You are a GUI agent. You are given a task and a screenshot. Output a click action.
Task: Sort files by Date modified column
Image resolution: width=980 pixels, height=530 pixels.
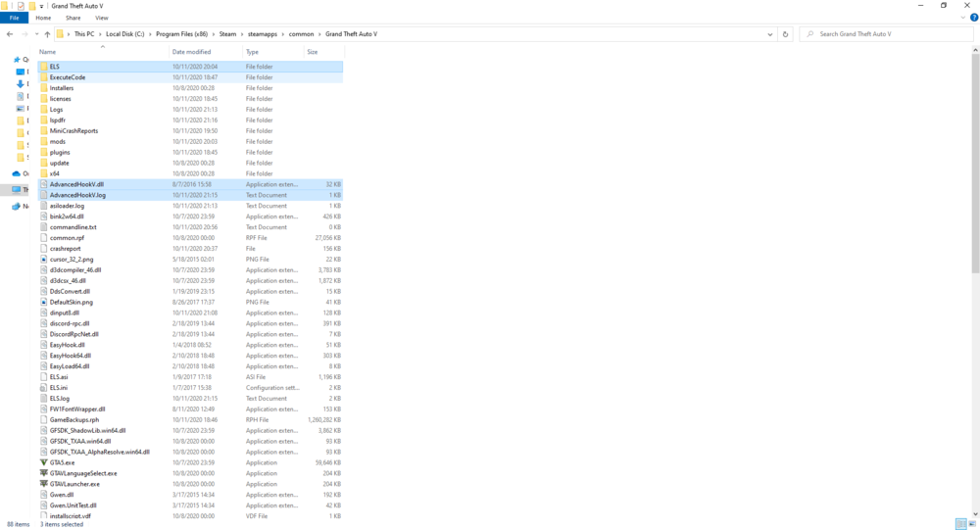[191, 52]
